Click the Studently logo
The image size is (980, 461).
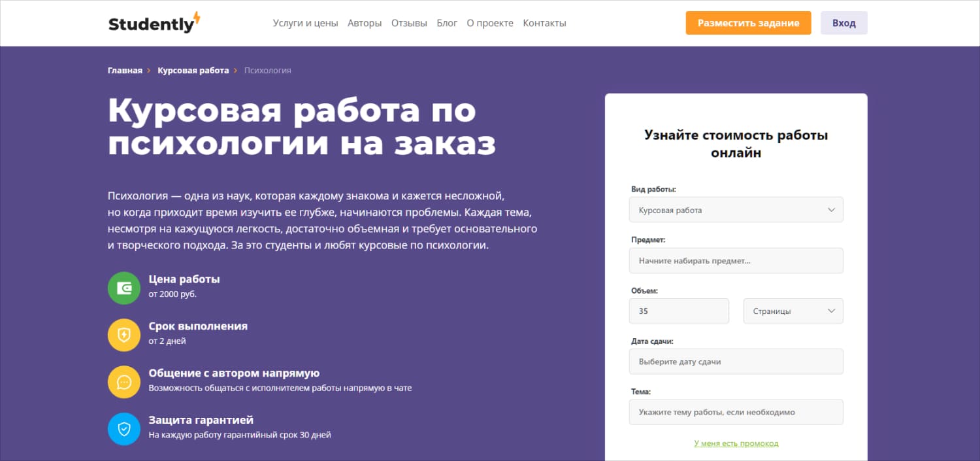click(154, 23)
